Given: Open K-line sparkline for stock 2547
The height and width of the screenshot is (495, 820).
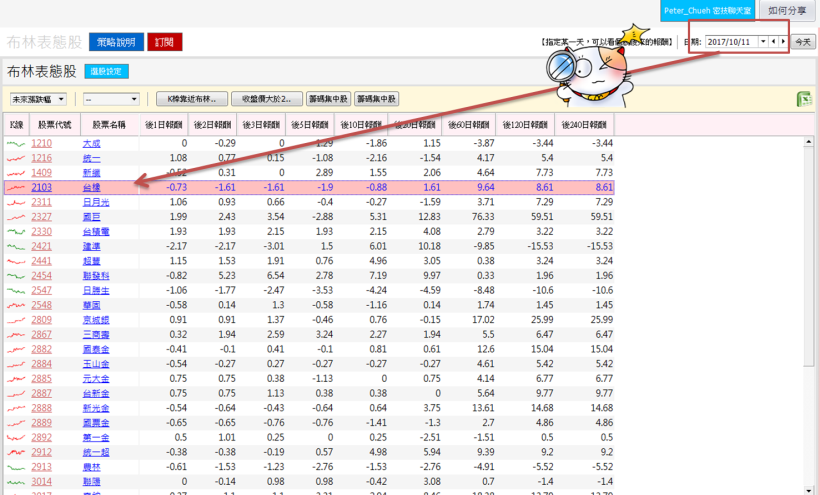Looking at the screenshot, I should pyautogui.click(x=16, y=291).
